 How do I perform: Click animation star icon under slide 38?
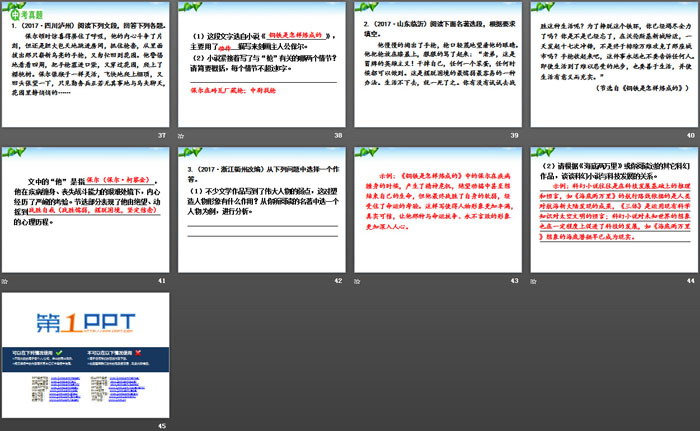181,136
